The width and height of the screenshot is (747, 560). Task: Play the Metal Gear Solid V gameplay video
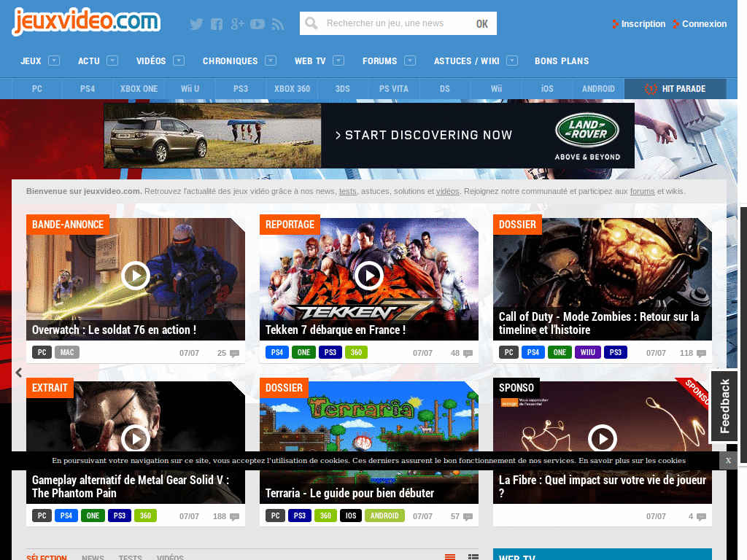tap(136, 438)
